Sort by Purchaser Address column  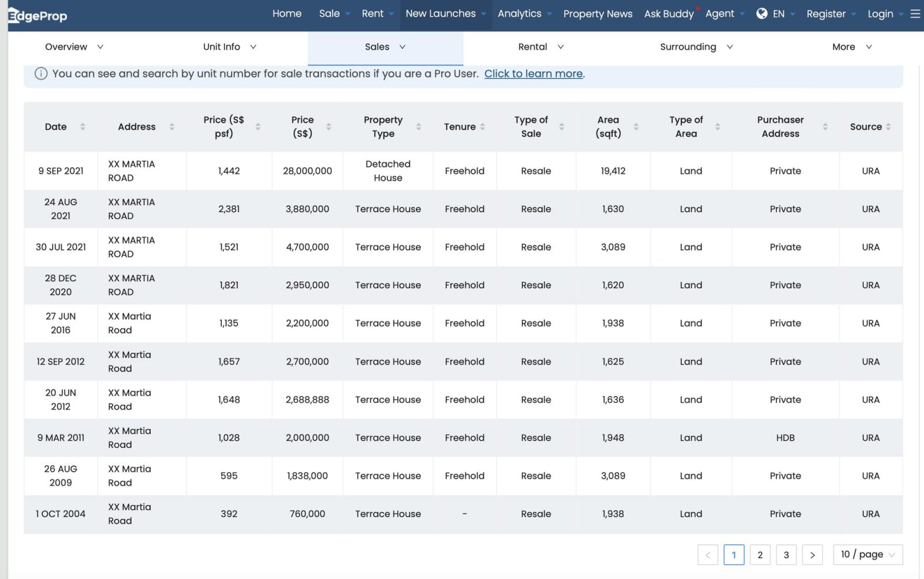click(825, 127)
